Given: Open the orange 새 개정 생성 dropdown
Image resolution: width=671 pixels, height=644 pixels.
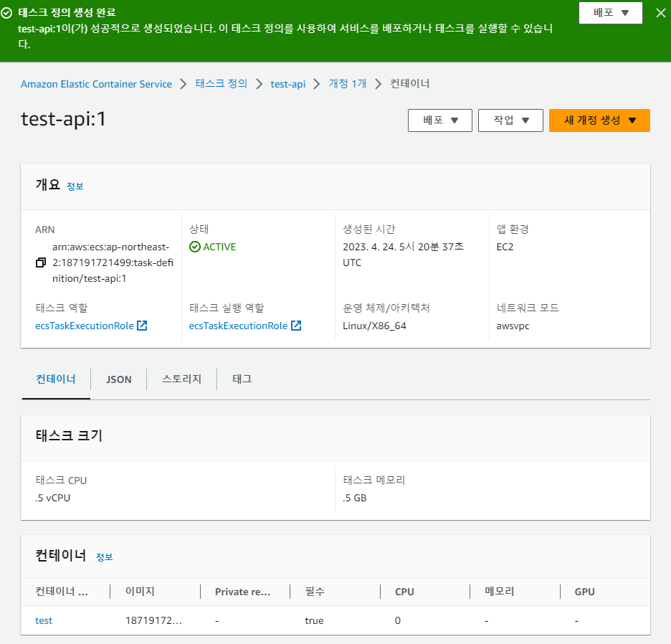Looking at the screenshot, I should point(599,120).
